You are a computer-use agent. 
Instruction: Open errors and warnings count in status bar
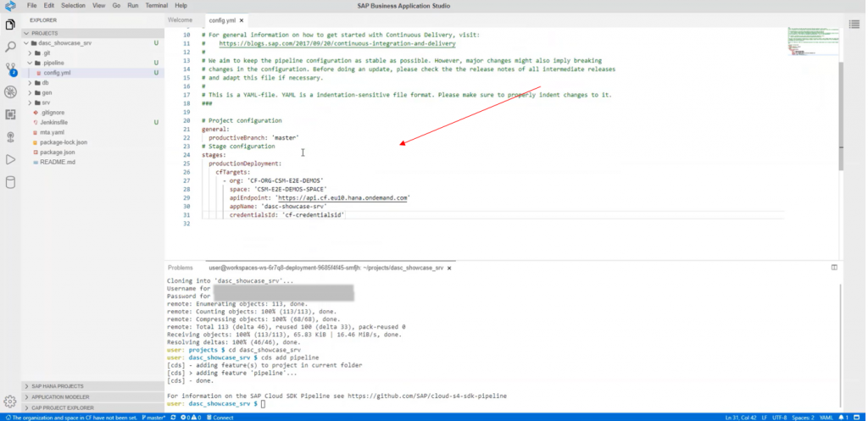(x=191, y=418)
